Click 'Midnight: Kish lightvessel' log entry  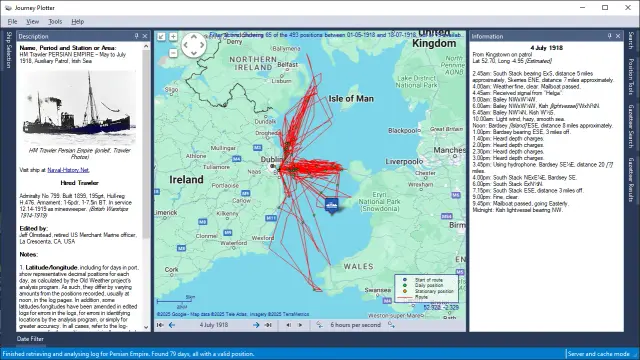[x=518, y=210]
